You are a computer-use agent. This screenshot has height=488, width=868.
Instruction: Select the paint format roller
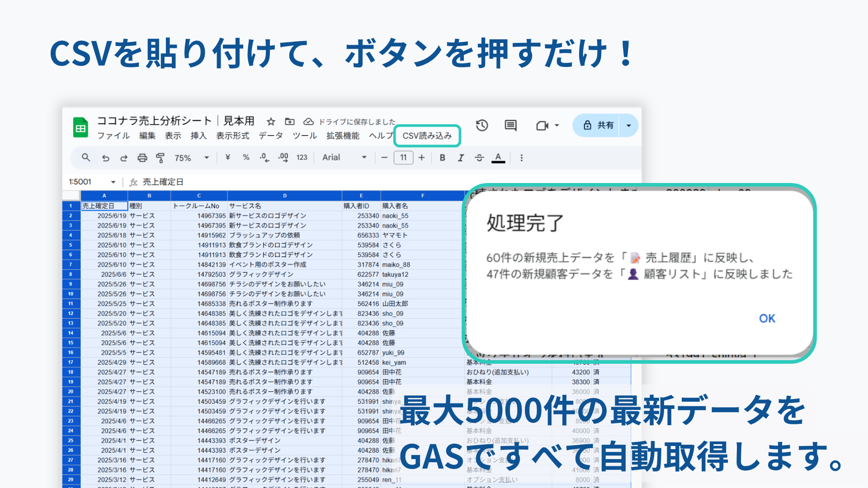160,158
